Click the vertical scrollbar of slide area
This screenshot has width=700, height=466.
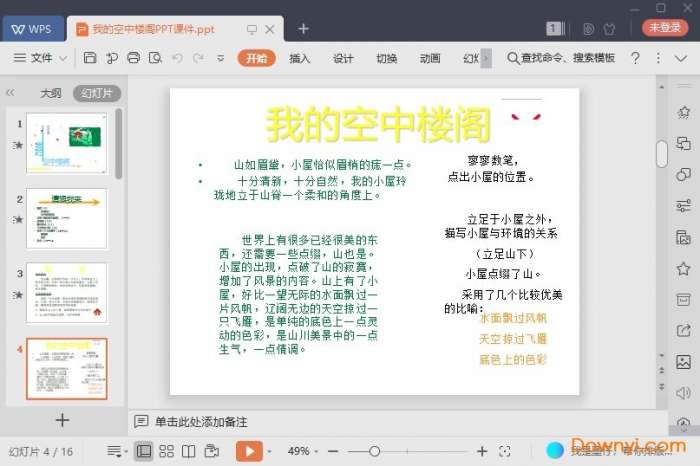(x=662, y=154)
